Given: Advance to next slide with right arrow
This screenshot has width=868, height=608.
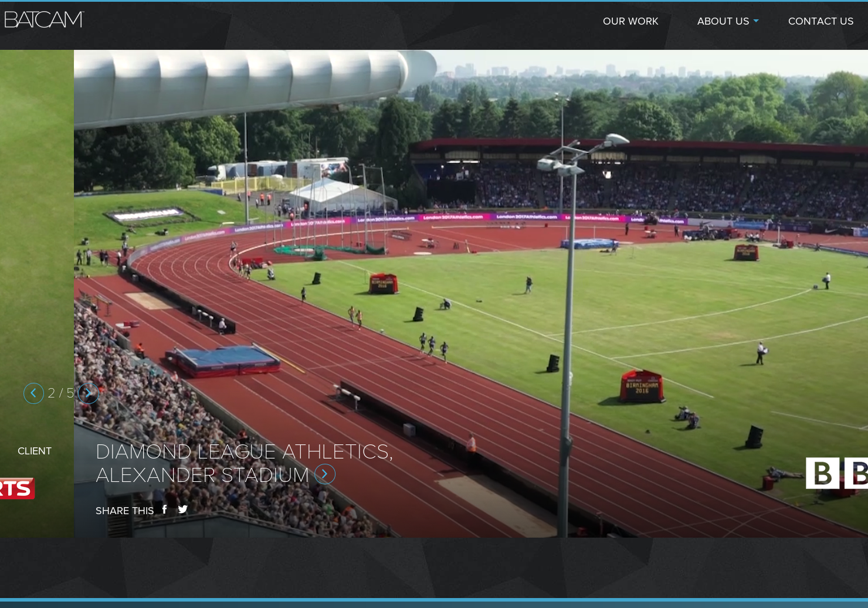Looking at the screenshot, I should [88, 393].
